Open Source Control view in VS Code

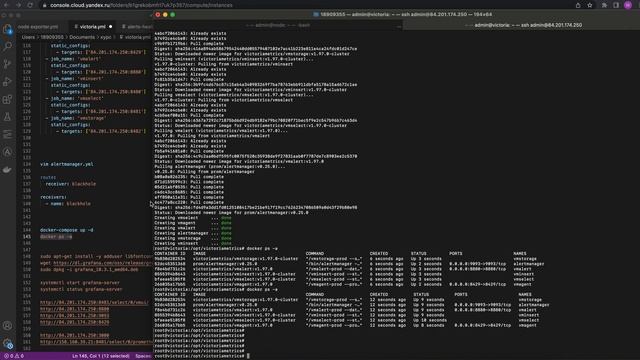7,64
